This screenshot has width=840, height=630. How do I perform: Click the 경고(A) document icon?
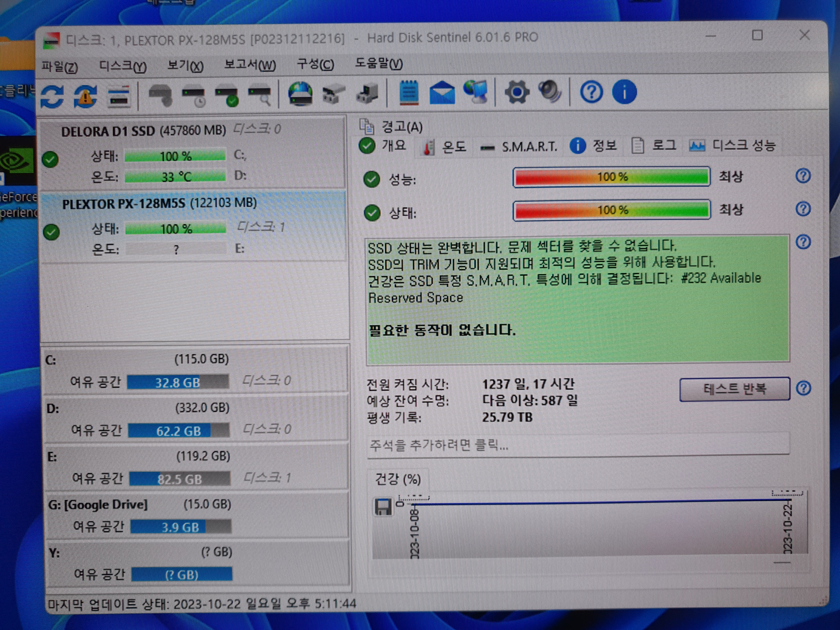point(366,126)
